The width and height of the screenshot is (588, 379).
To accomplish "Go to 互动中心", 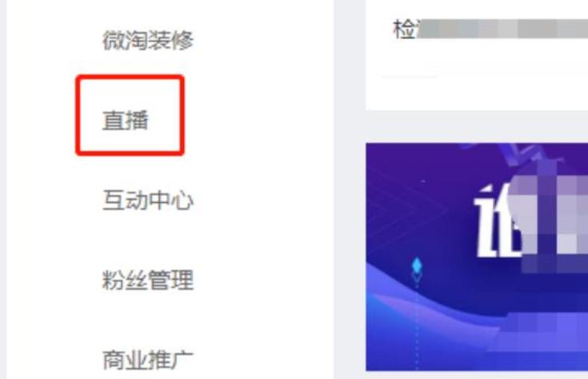I will tap(148, 200).
